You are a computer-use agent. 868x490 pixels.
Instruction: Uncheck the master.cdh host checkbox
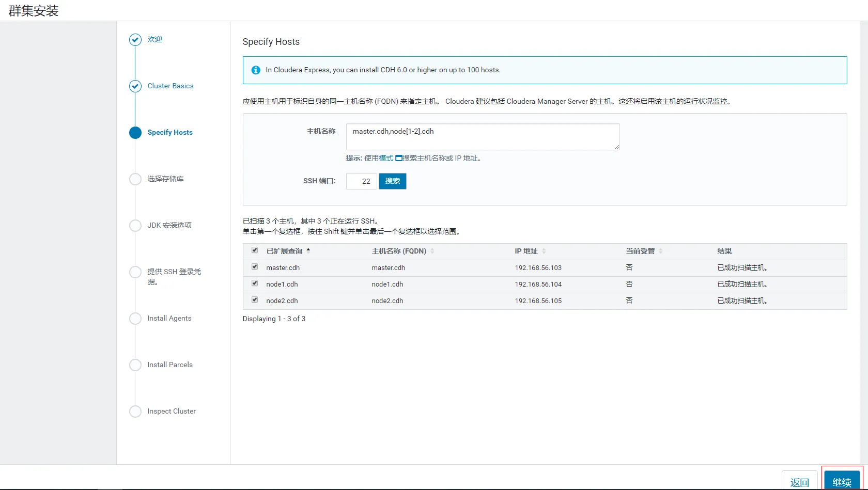click(255, 267)
